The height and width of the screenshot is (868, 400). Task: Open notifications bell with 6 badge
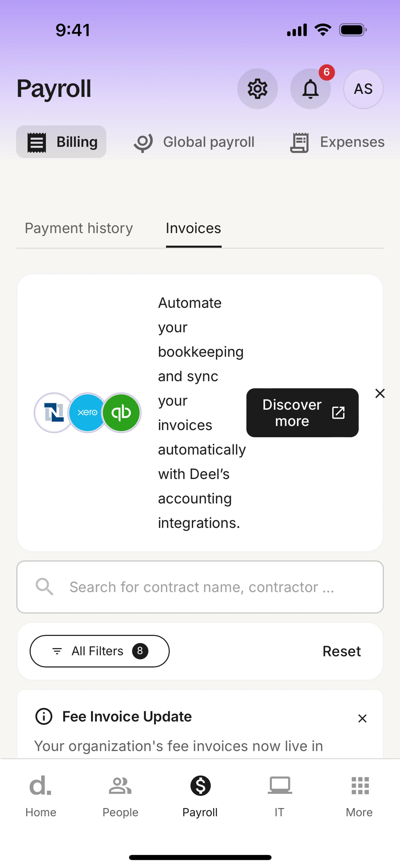(310, 89)
